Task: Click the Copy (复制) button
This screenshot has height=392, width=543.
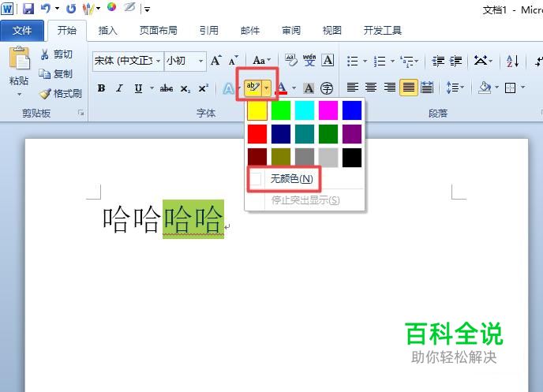Action: coord(56,73)
